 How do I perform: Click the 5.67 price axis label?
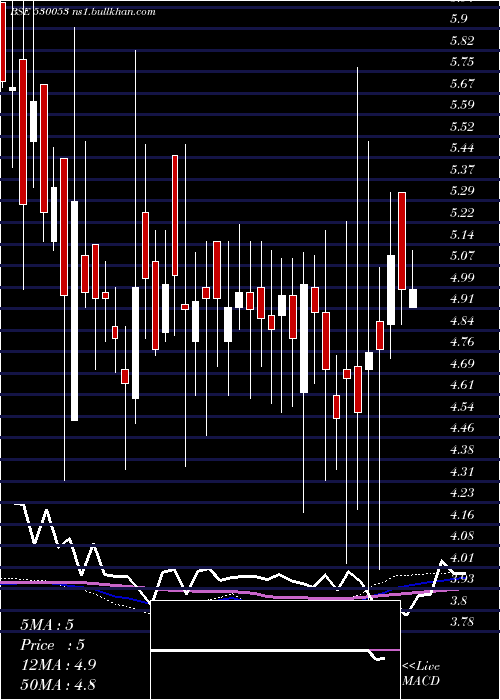coord(462,83)
